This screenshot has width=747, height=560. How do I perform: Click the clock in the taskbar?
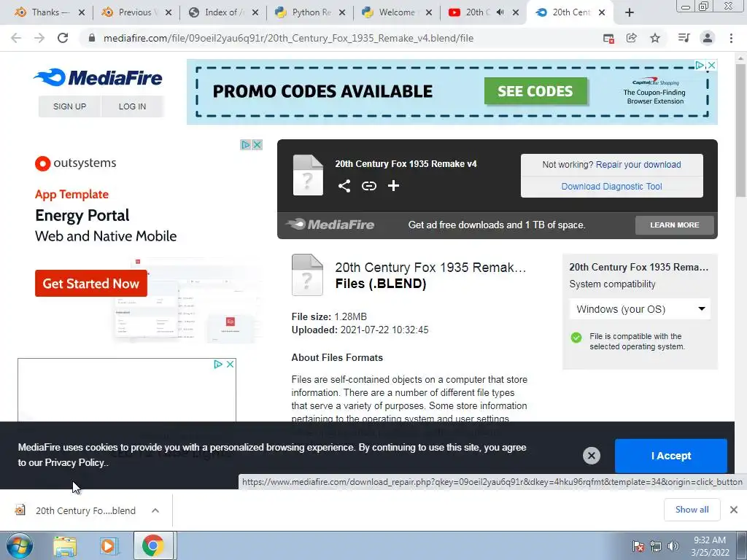[710, 546]
